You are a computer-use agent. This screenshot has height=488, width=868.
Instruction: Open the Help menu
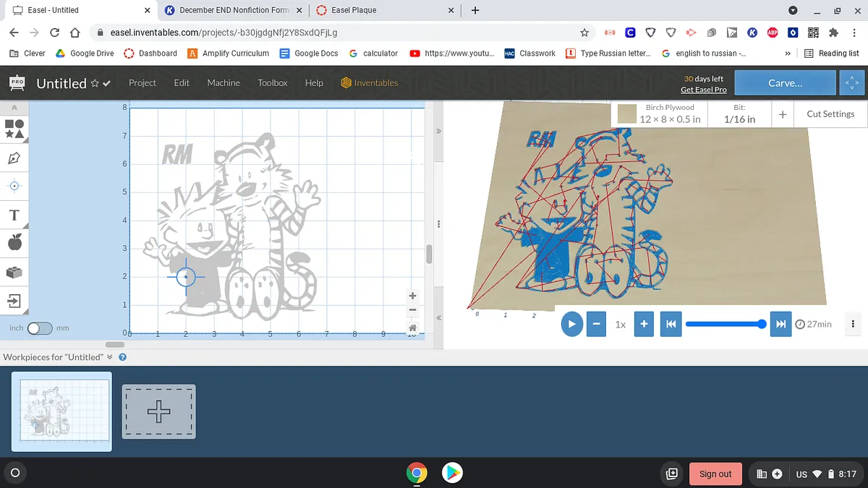[314, 82]
